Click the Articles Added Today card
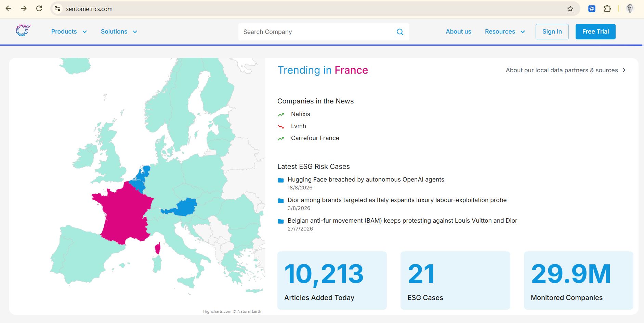Image resolution: width=644 pixels, height=323 pixels. coord(332,281)
